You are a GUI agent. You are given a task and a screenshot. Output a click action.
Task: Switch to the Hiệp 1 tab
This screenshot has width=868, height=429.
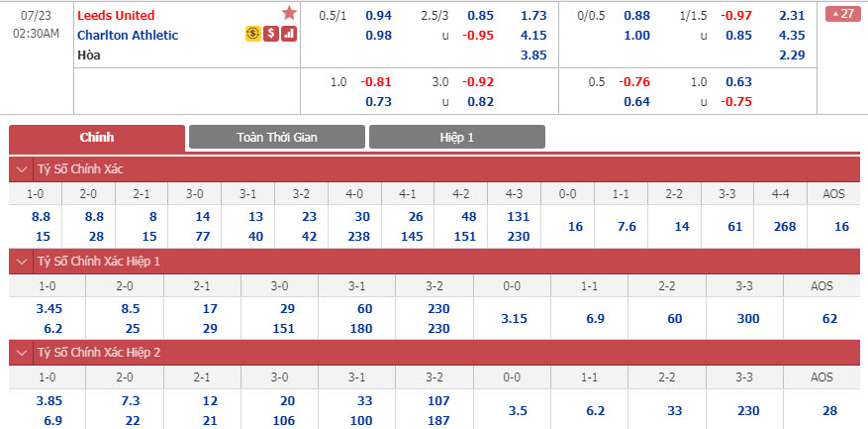coord(456,137)
